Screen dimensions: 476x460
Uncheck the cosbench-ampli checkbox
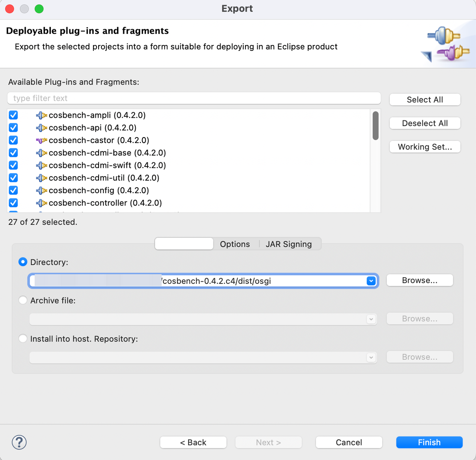pos(13,115)
